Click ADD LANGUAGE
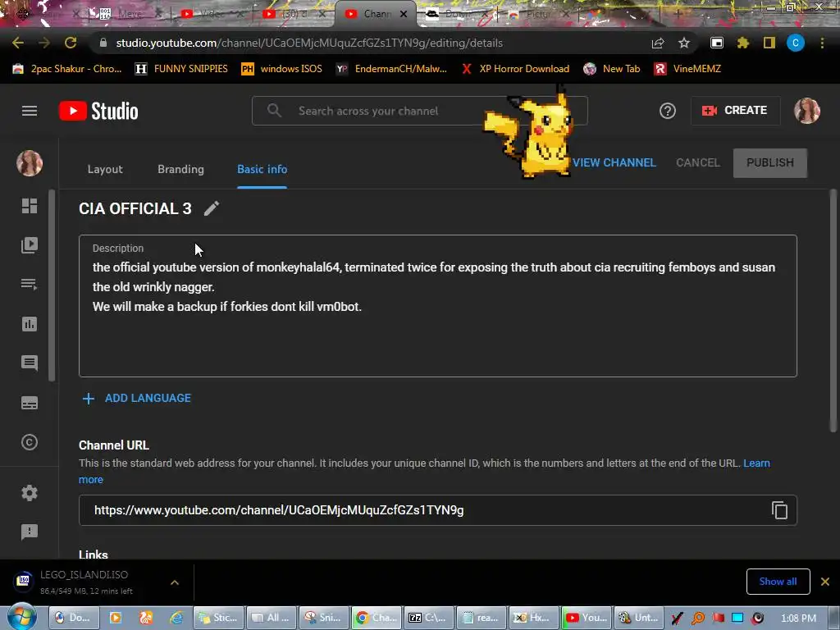 pyautogui.click(x=137, y=398)
